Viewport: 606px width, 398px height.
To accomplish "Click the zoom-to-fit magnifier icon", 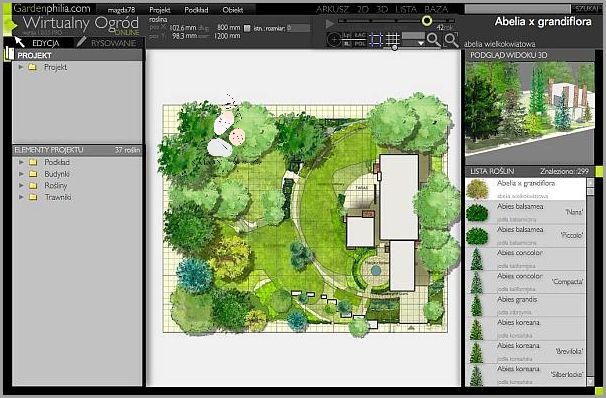I will click(x=451, y=39).
